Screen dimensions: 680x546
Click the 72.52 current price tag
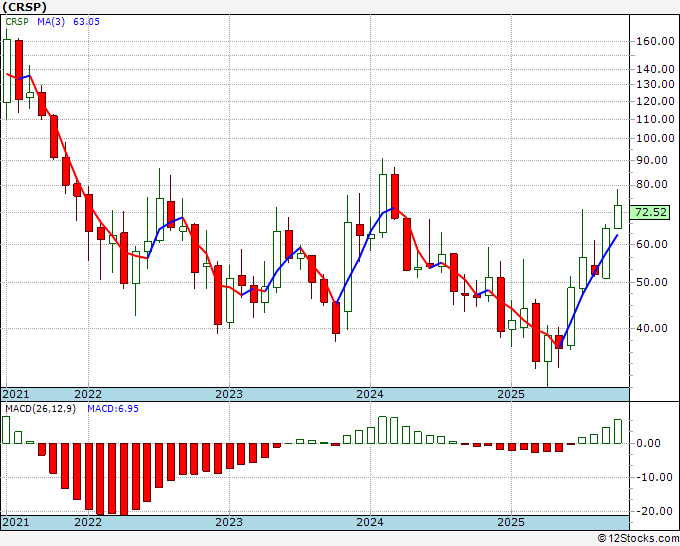tap(651, 213)
